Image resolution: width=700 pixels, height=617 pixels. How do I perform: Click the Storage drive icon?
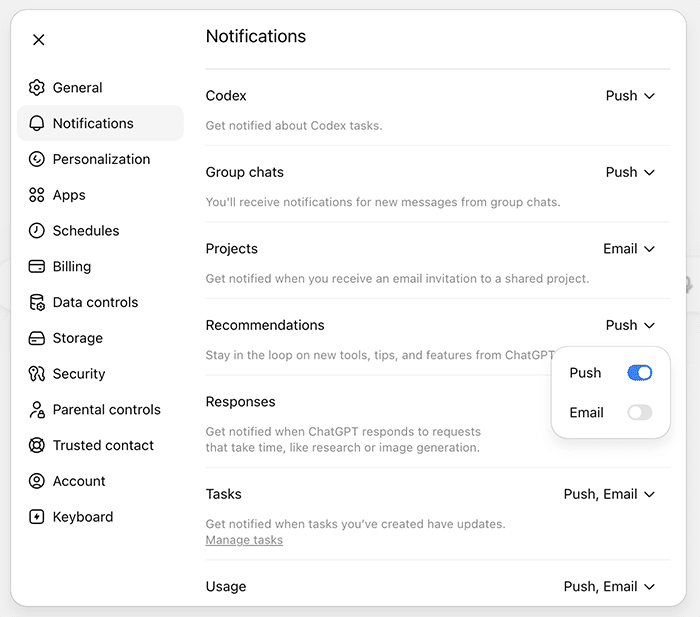click(x=37, y=338)
